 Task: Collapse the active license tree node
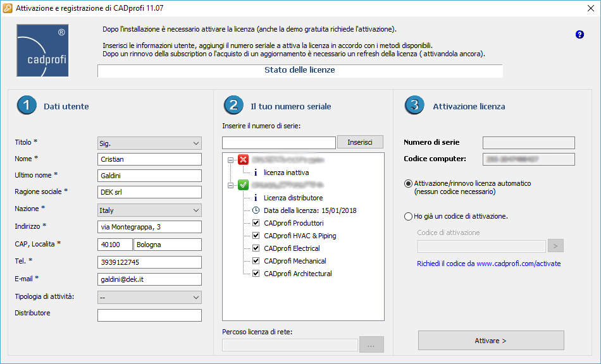230,185
